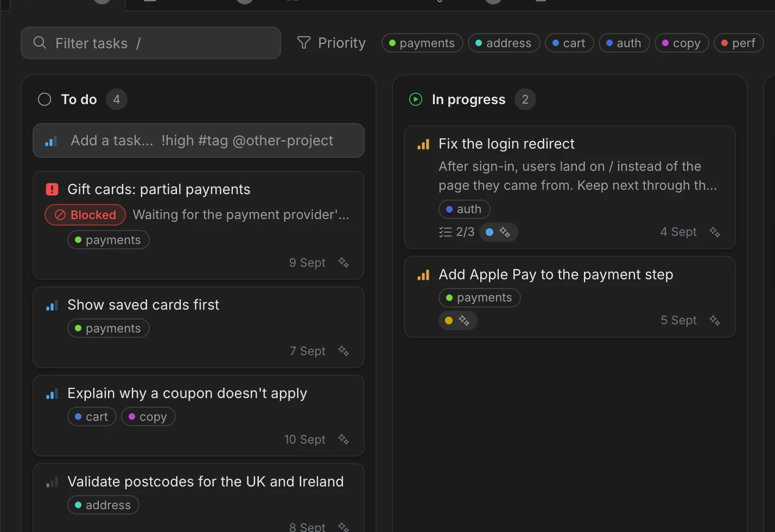This screenshot has height=532, width=775.
Task: Click payments tag on Show saved cards first
Action: [109, 328]
